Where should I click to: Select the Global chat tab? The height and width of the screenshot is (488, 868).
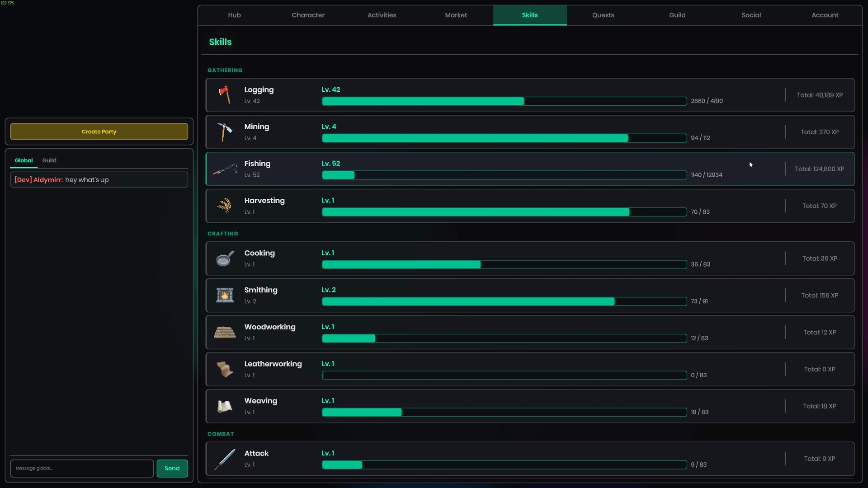point(24,160)
